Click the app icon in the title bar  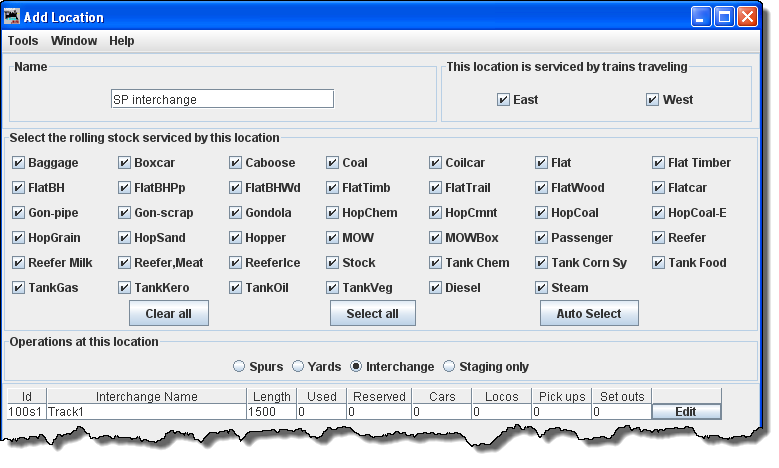(x=13, y=17)
